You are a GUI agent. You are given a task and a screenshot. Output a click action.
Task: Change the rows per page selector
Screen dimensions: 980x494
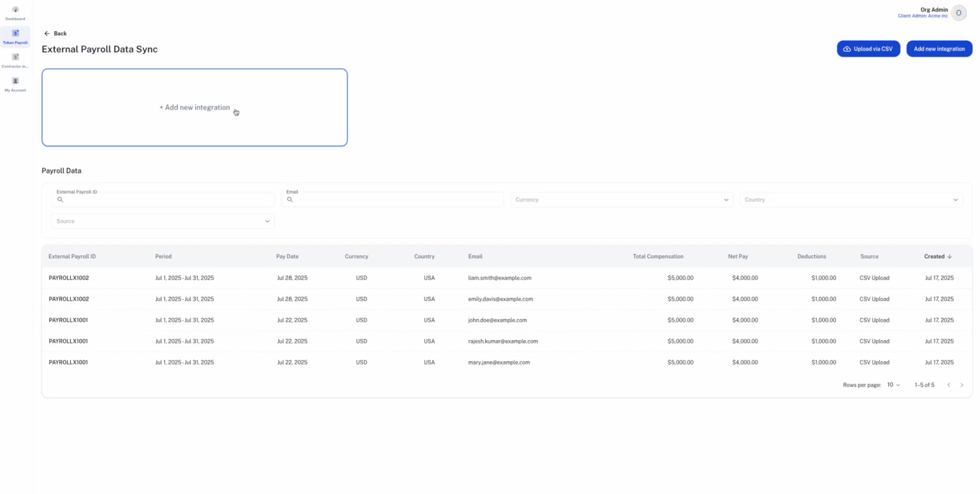point(893,385)
